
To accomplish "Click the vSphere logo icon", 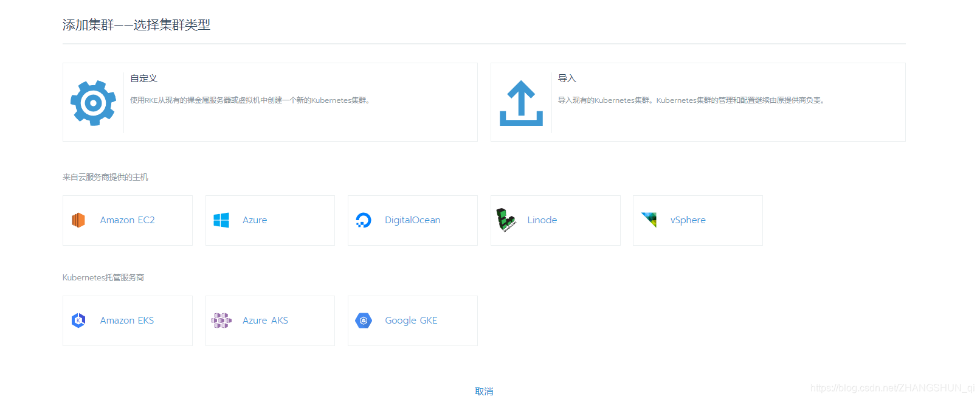I will [649, 220].
